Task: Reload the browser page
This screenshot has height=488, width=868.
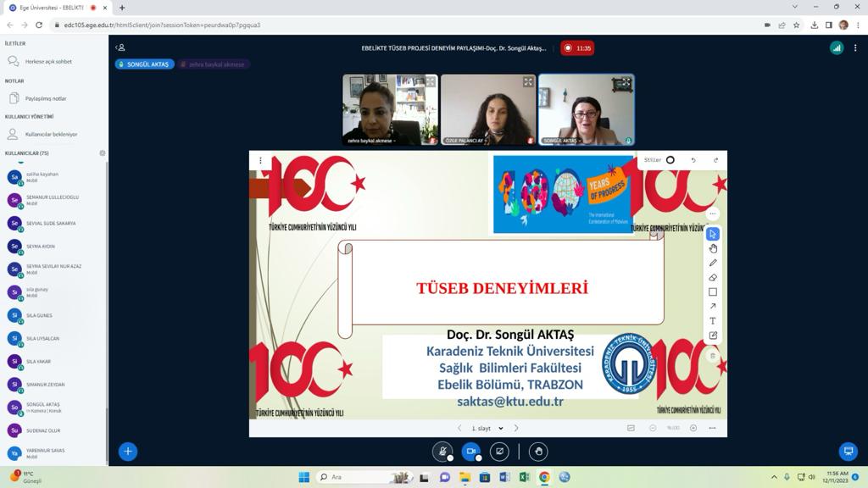Action: 39,25
